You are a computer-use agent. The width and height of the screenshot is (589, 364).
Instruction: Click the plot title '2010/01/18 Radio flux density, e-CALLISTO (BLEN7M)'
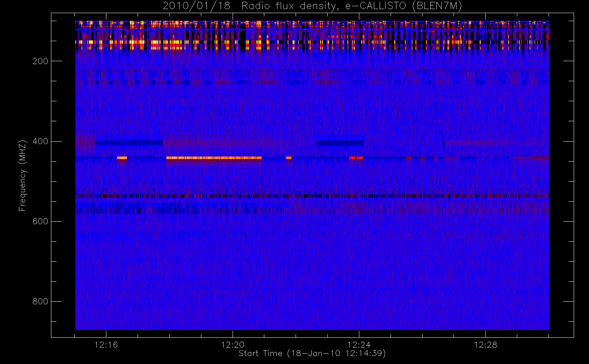(312, 6)
